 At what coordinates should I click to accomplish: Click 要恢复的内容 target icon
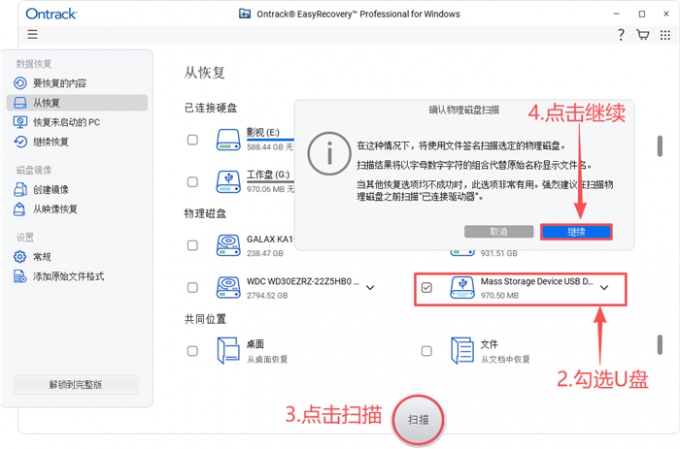pos(20,83)
